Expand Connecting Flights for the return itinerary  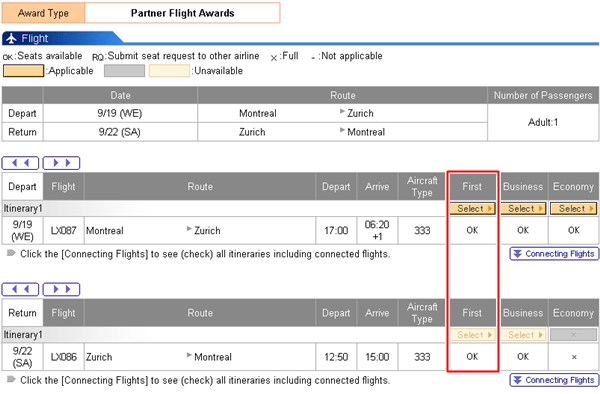[554, 380]
